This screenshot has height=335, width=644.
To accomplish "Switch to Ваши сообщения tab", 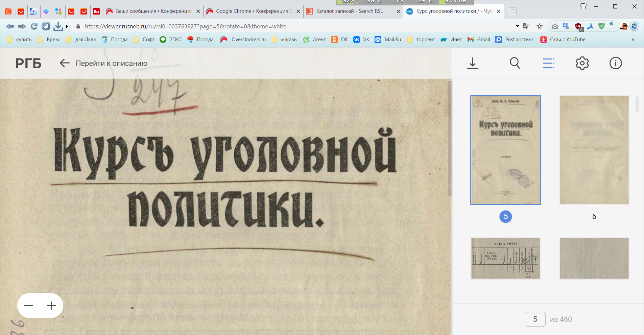I will pyautogui.click(x=153, y=11).
